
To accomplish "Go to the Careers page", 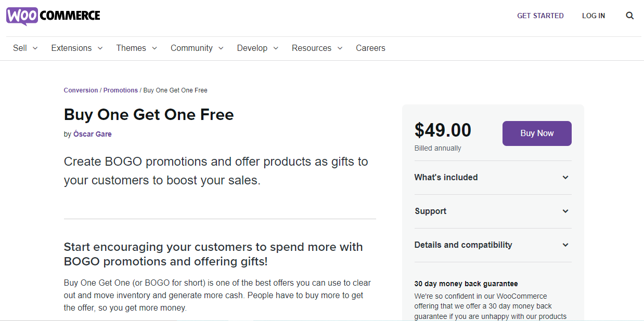I will pos(370,48).
